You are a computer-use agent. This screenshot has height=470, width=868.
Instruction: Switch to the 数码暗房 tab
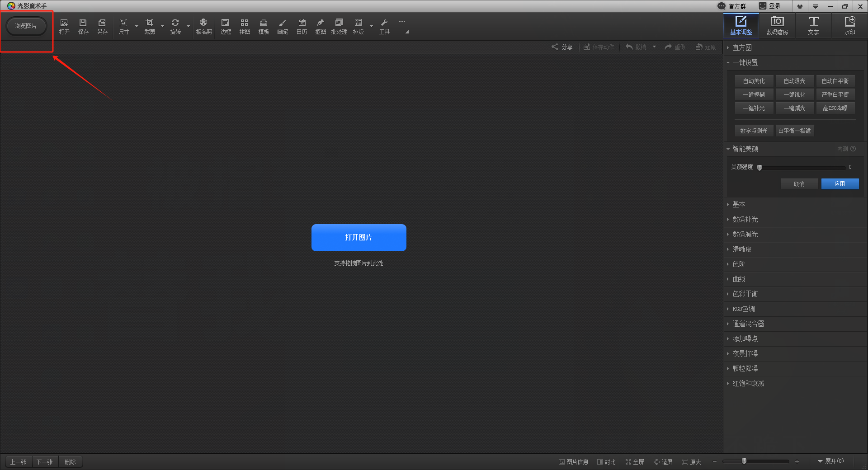(777, 26)
